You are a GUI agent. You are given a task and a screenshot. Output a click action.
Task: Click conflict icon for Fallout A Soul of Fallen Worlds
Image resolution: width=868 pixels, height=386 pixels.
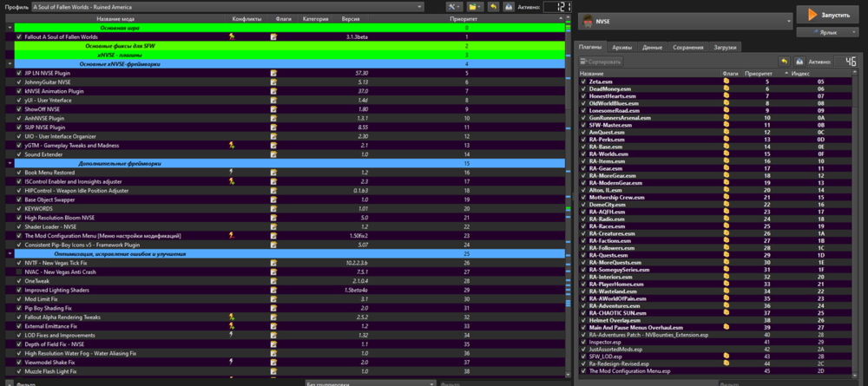coord(232,36)
